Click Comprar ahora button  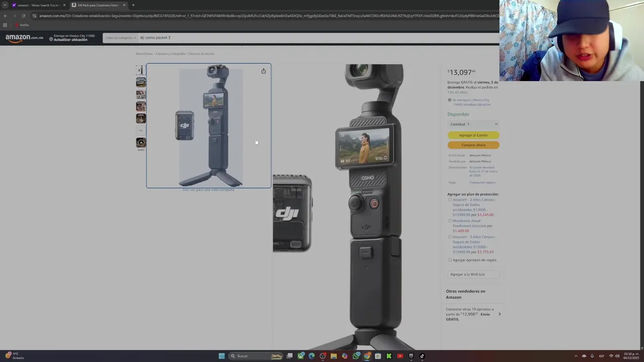473,145
